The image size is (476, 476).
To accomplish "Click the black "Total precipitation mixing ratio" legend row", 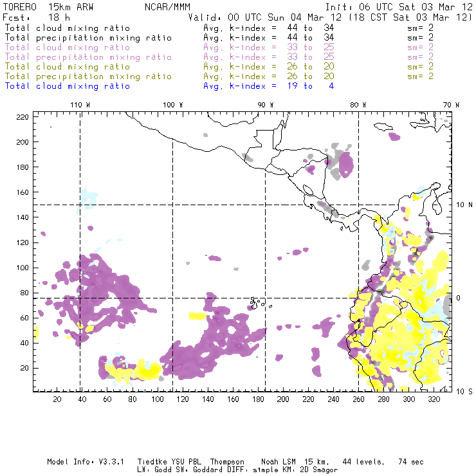I will coord(88,38).
